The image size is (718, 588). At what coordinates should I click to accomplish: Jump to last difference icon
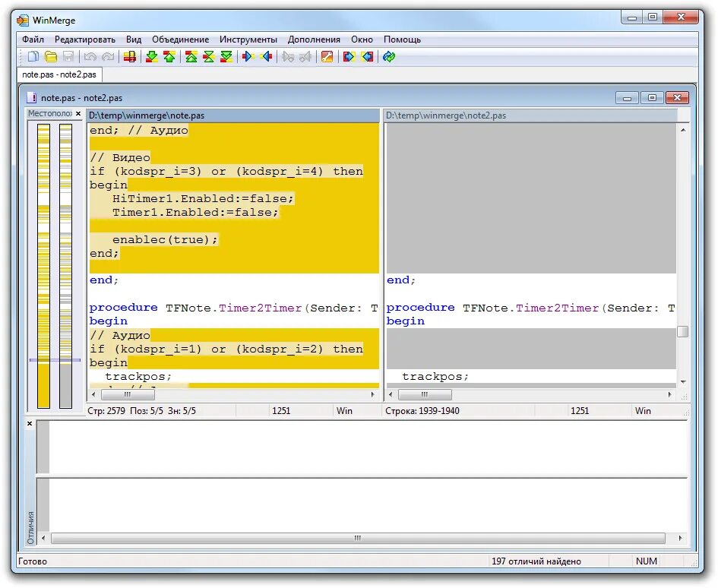226,57
